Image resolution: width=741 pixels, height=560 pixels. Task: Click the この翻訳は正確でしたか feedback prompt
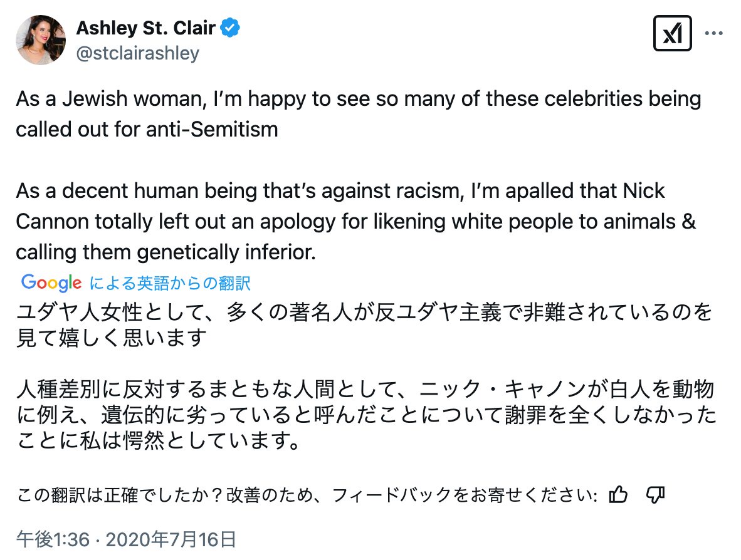click(x=307, y=495)
